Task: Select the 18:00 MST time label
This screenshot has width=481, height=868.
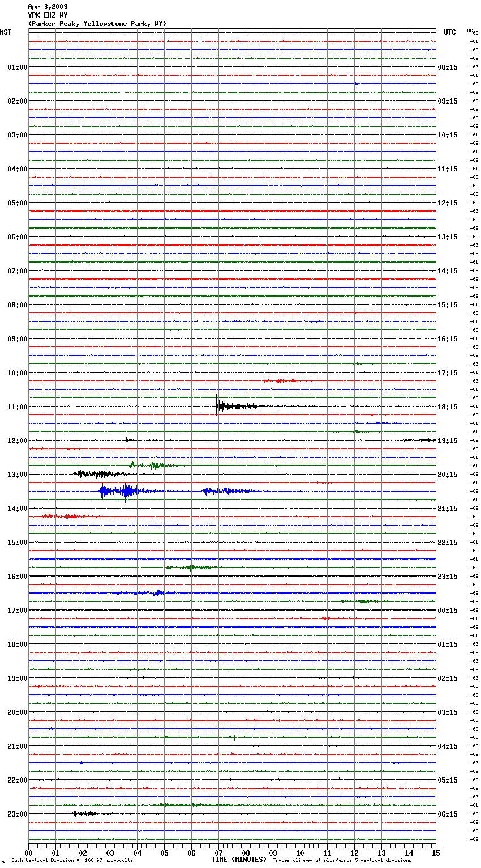Action: (18, 644)
